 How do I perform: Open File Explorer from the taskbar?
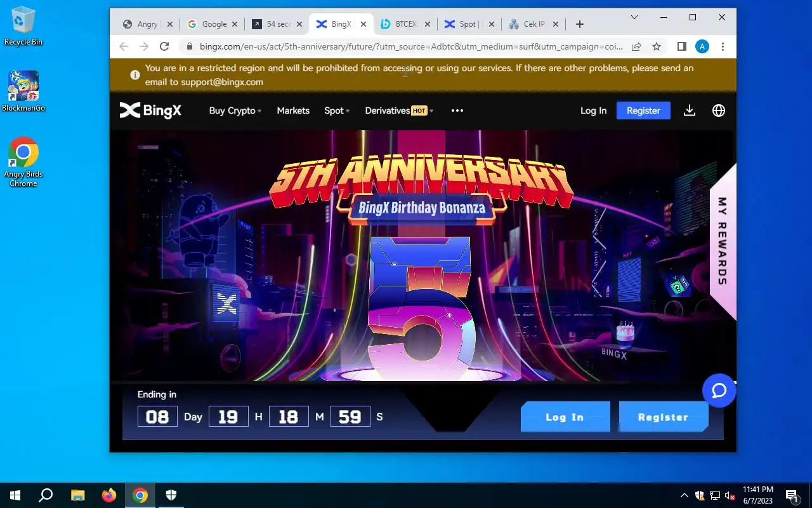(x=77, y=495)
